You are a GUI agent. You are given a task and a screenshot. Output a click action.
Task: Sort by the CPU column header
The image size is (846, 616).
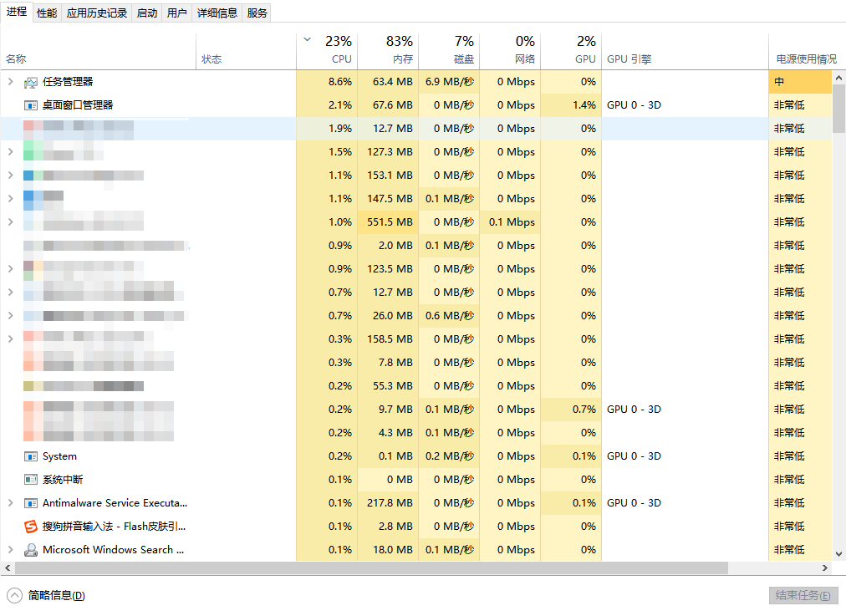tap(328, 51)
